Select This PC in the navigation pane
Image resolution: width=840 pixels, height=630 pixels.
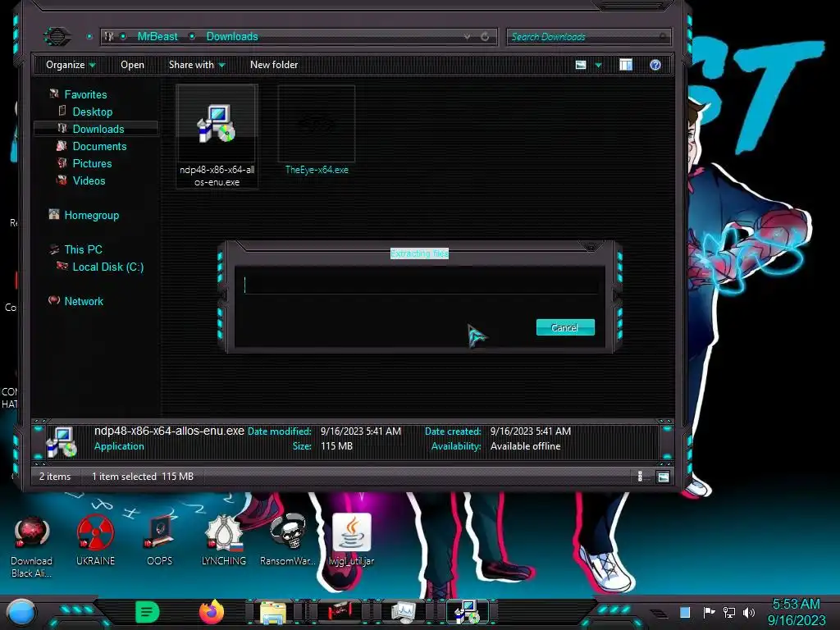coord(83,249)
